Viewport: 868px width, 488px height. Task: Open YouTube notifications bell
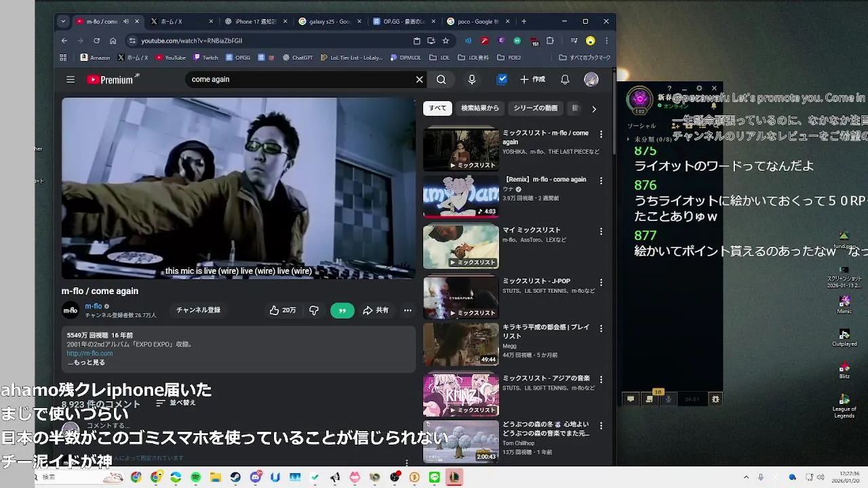click(565, 79)
